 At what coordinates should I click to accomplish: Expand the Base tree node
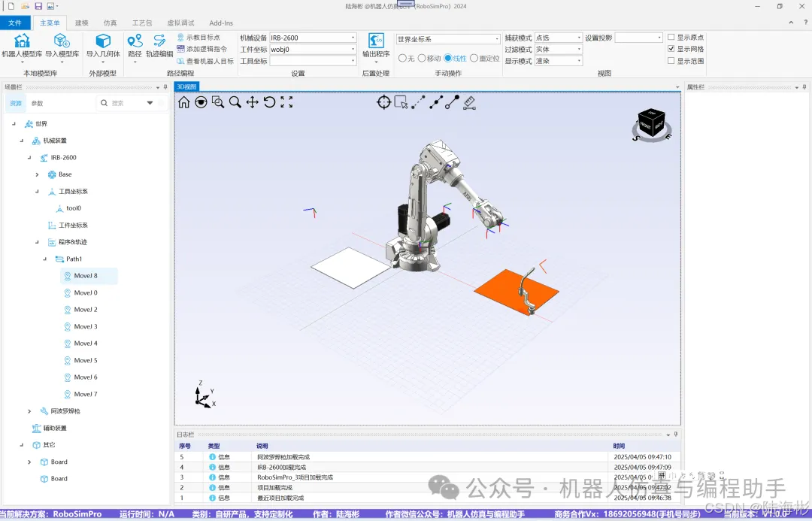[37, 174]
